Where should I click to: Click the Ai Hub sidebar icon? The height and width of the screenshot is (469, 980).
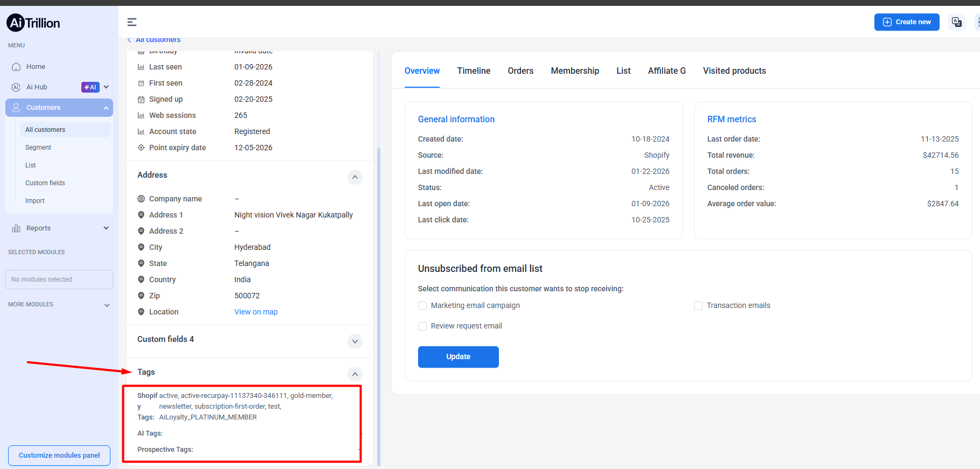[x=16, y=87]
